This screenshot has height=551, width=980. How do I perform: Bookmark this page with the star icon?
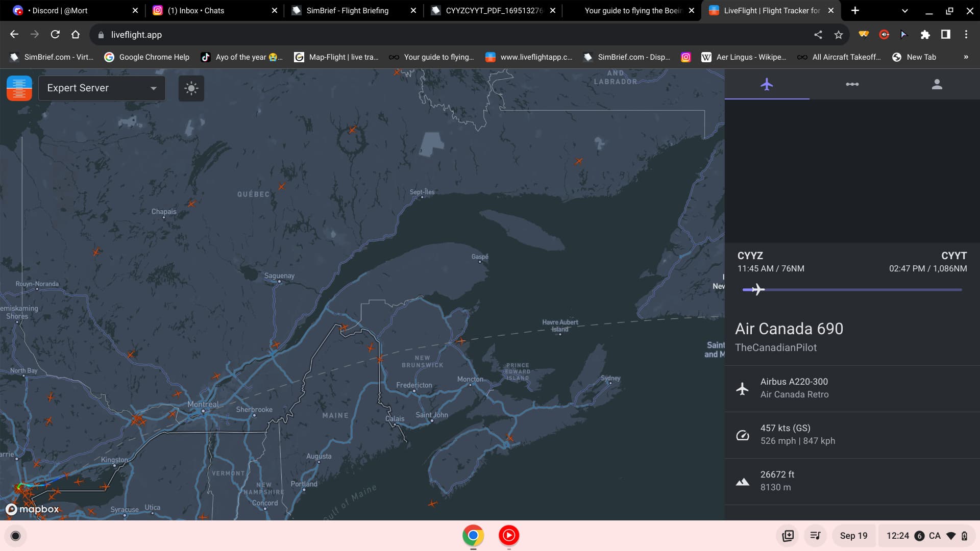(839, 35)
